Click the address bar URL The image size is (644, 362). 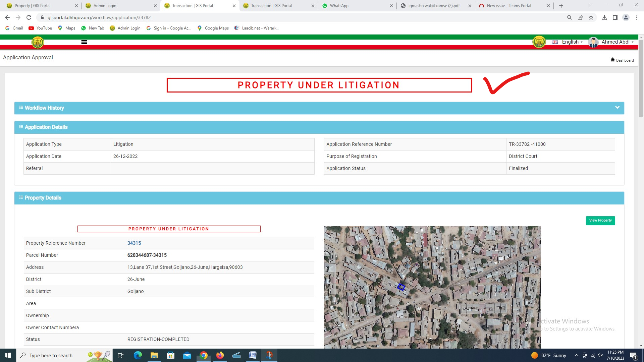click(x=99, y=17)
